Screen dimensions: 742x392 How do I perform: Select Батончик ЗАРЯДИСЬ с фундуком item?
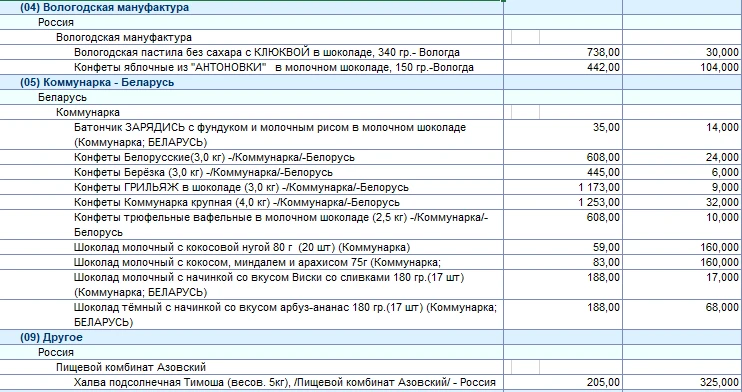click(x=270, y=135)
